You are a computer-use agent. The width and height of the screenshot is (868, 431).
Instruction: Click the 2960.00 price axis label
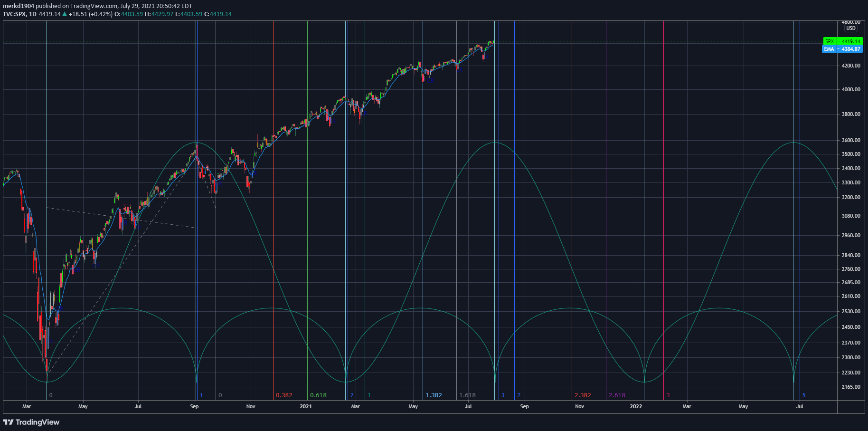851,235
